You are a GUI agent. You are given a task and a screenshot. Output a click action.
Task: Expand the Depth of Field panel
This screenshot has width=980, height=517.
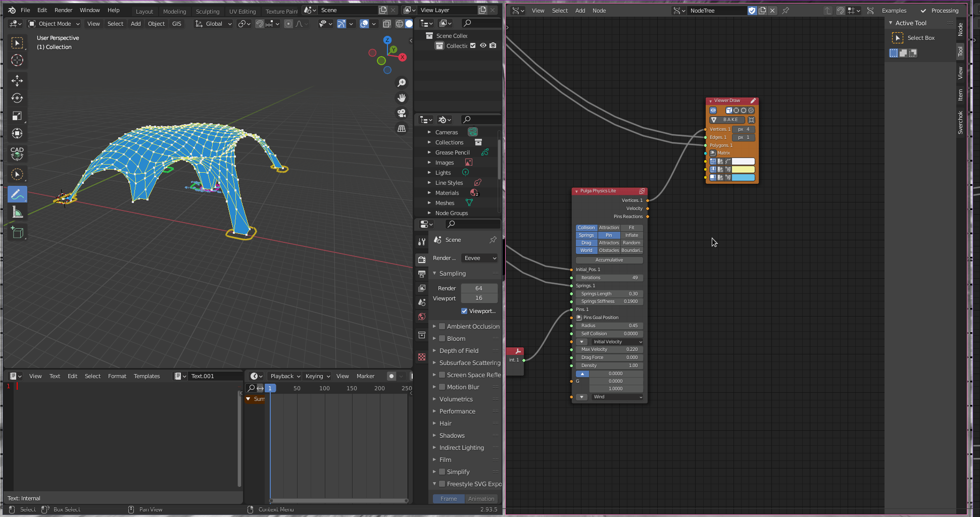click(x=459, y=351)
